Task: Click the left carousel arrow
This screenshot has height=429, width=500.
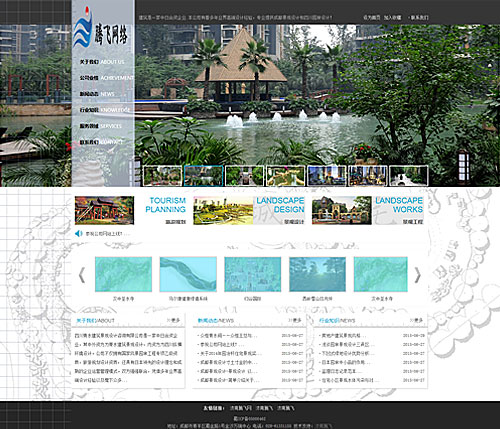Action: [82, 275]
